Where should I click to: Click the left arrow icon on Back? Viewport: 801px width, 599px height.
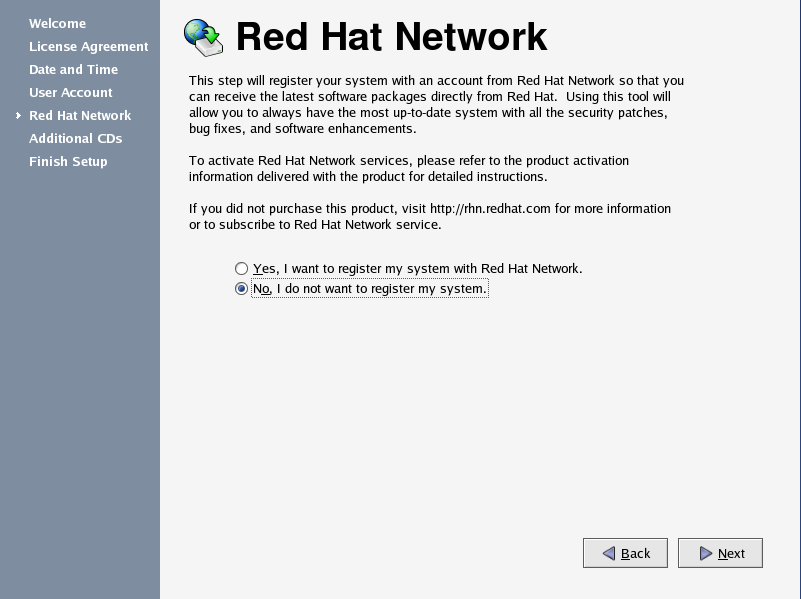point(608,553)
